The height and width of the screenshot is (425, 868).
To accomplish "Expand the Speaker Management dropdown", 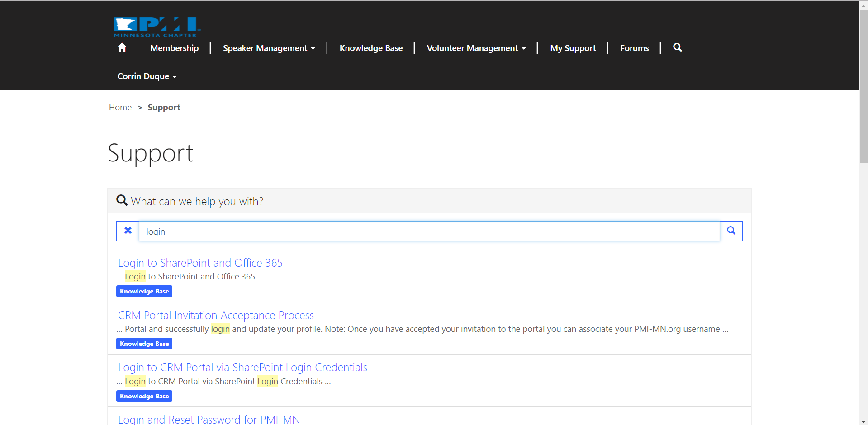I will (269, 48).
